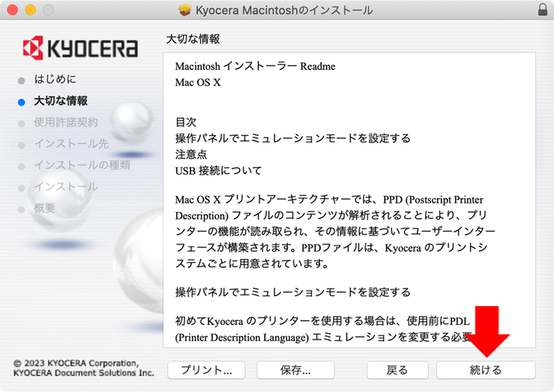Close the installer window with red button
The width and height of the screenshot is (554, 392).
12,10
